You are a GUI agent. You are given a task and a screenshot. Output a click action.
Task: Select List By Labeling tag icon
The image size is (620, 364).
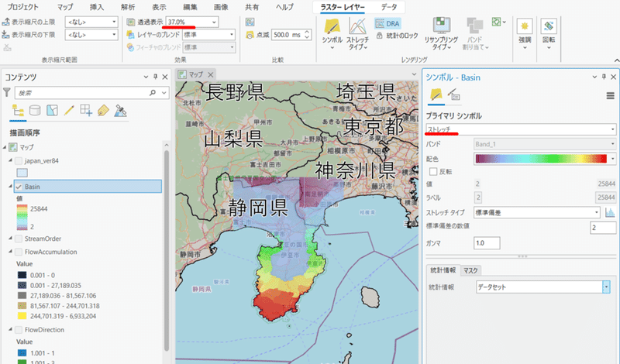(x=103, y=110)
